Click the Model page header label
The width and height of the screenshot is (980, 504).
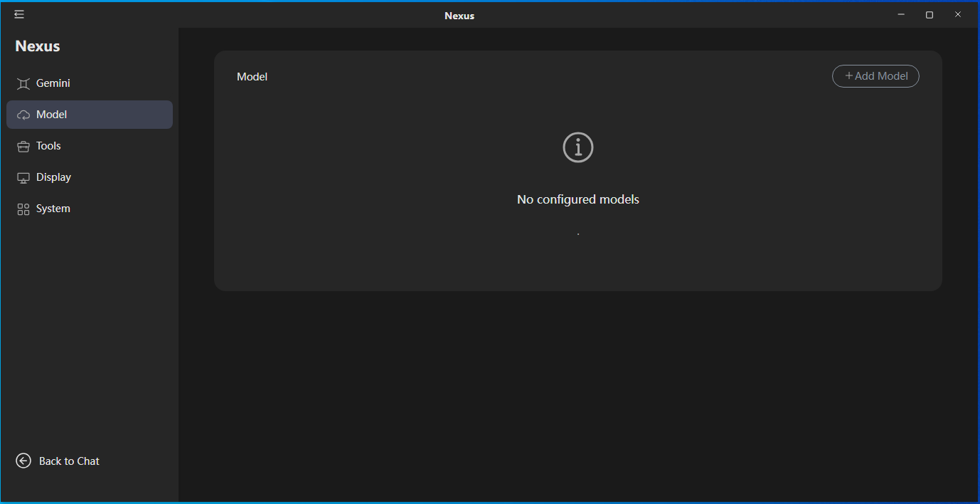[252, 76]
